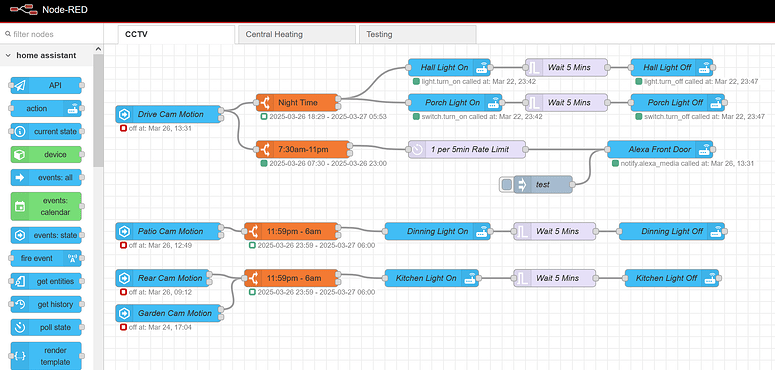
Task: Select the 1 per 5min Rate Limit node
Action: coord(467,149)
